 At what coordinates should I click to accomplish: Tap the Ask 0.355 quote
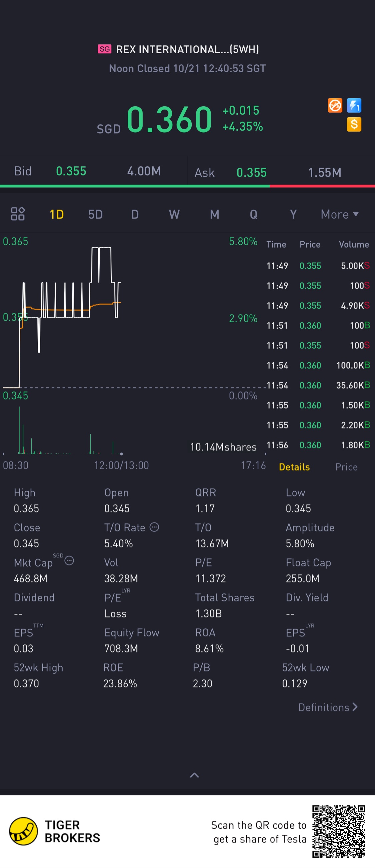point(252,172)
